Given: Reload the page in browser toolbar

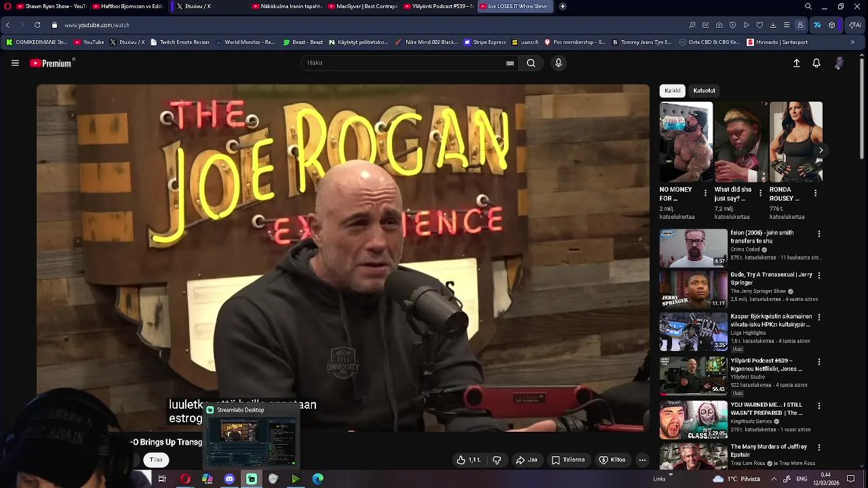Looking at the screenshot, I should coord(37,25).
